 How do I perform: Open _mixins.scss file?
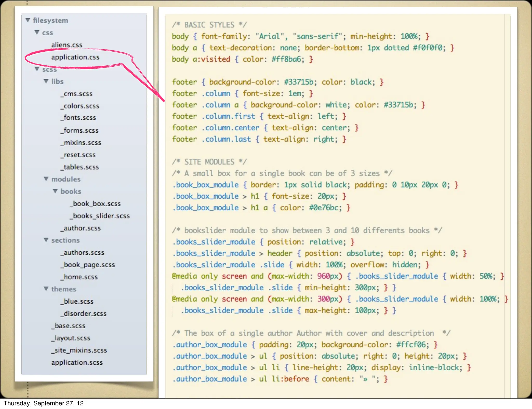(81, 142)
